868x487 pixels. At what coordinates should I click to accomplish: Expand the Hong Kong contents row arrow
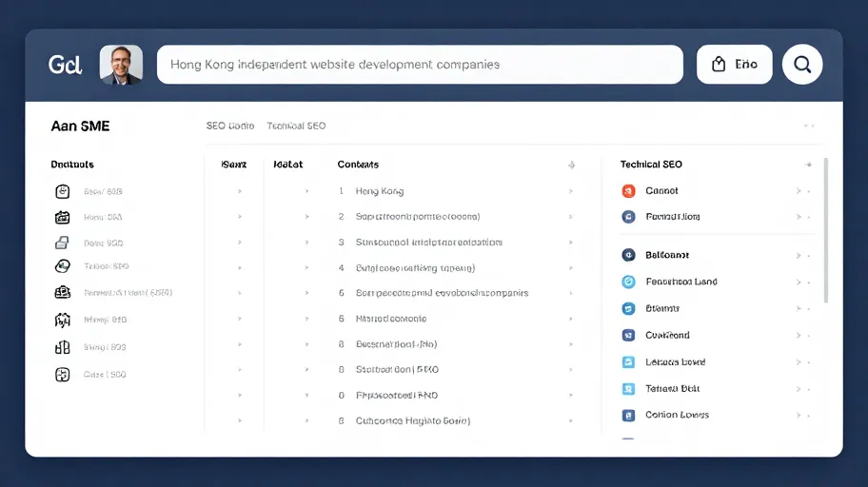(571, 191)
